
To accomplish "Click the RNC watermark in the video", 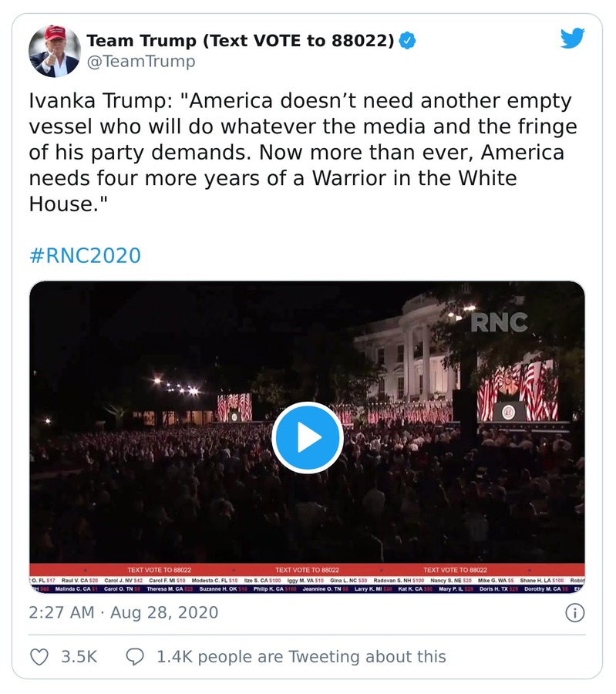I will [499, 322].
